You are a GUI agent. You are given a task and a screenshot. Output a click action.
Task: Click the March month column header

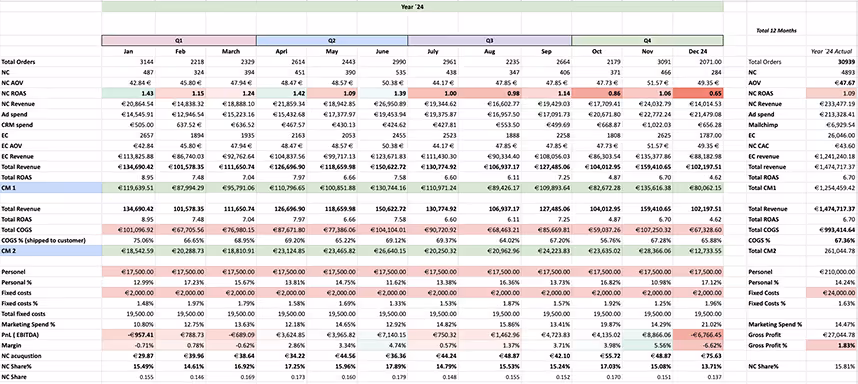point(231,51)
